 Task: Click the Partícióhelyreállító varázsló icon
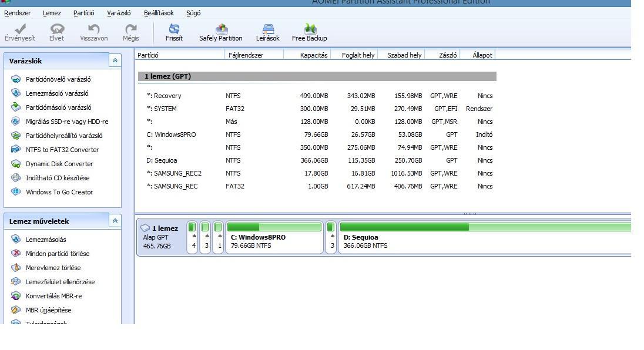pos(16,136)
